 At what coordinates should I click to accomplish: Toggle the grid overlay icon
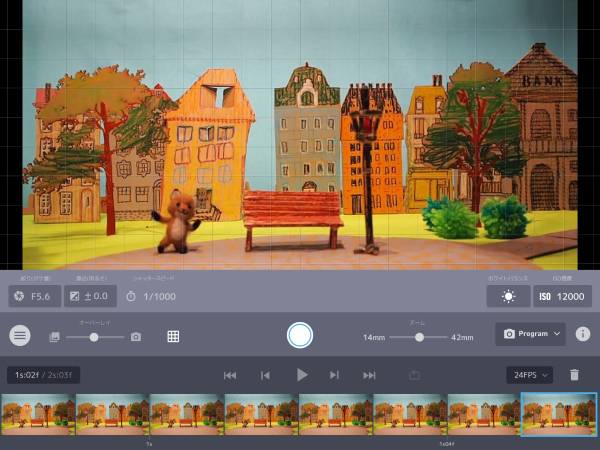click(173, 337)
